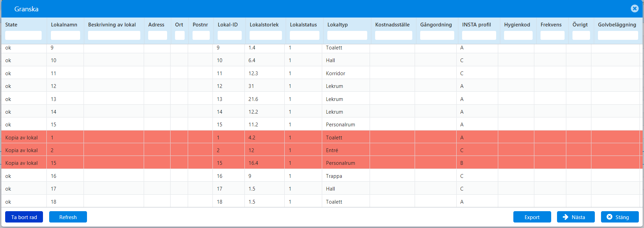Focus the Adress filter field
This screenshot has width=644, height=228.
coord(157,35)
